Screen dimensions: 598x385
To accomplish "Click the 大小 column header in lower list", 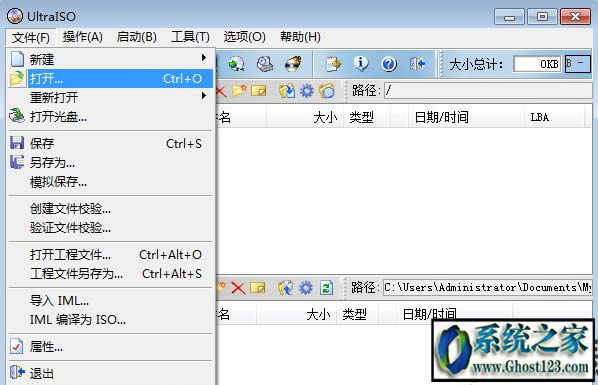I will [x=297, y=314].
